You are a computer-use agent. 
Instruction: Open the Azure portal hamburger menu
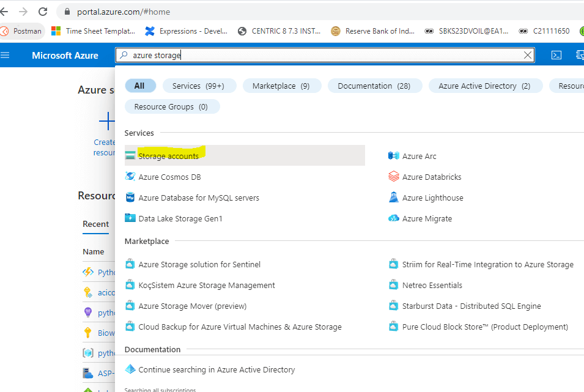5,55
